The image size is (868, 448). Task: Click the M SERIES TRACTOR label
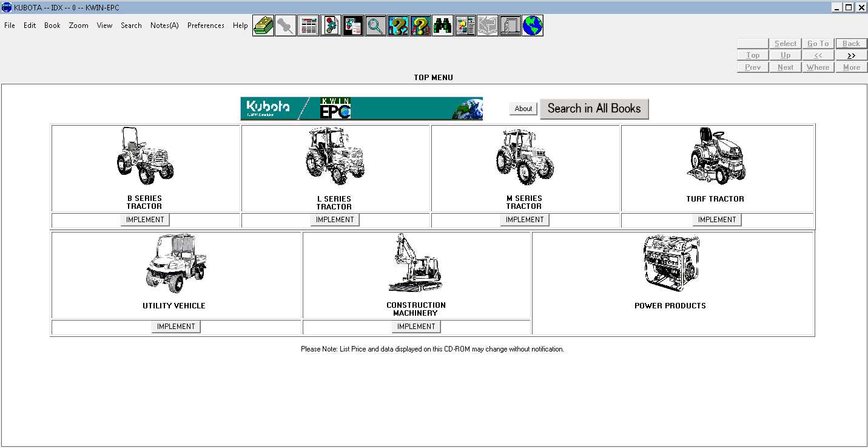(x=524, y=202)
